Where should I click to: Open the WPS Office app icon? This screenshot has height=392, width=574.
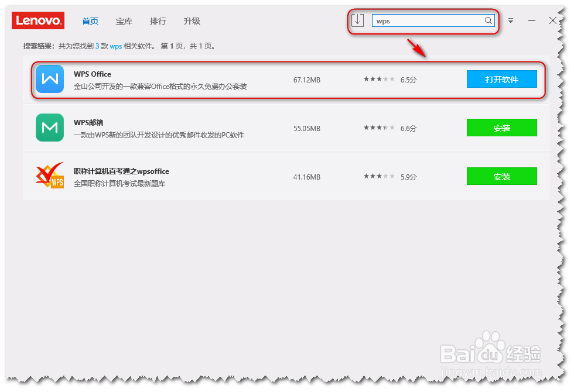click(50, 79)
